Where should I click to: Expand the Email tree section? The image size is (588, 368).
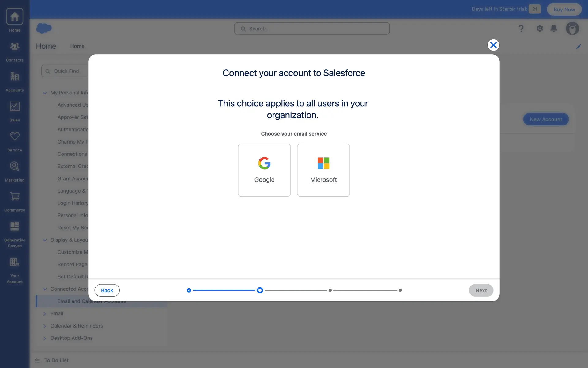tap(45, 314)
